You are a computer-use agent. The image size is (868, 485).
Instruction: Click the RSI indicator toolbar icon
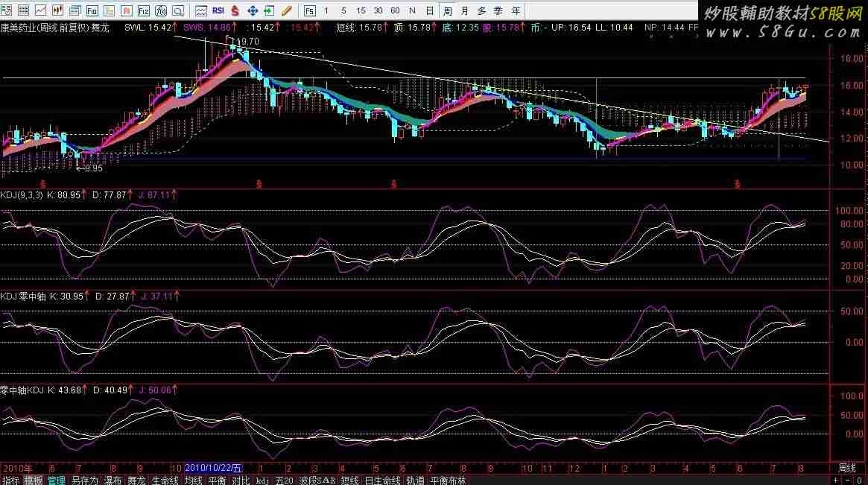[218, 10]
